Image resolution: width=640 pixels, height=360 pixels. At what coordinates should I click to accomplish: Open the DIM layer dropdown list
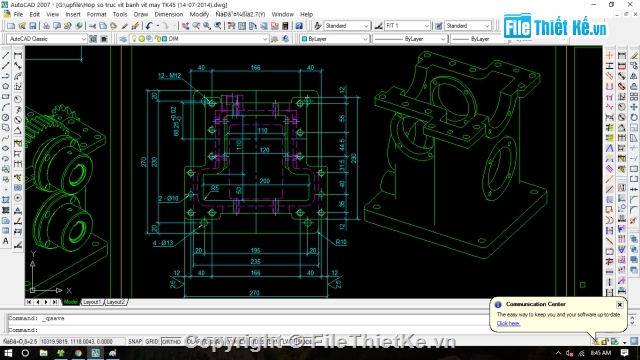click(264, 39)
